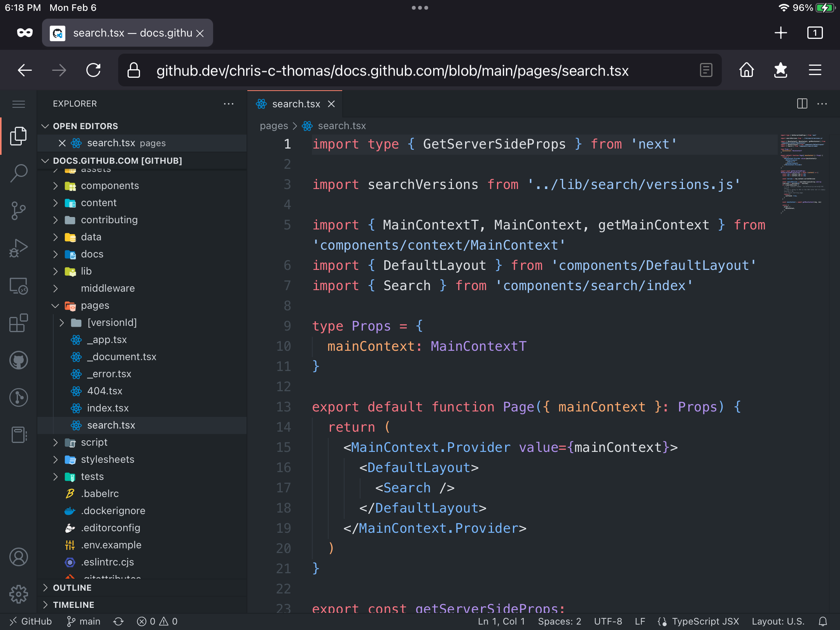Click the synchronize changes icon in status bar
The width and height of the screenshot is (840, 630).
118,621
